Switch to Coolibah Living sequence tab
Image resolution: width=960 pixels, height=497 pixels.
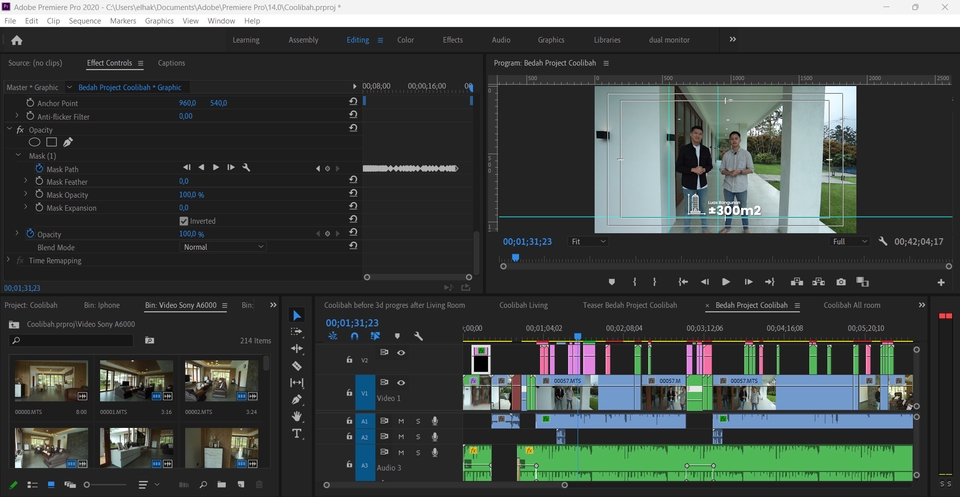[523, 305]
